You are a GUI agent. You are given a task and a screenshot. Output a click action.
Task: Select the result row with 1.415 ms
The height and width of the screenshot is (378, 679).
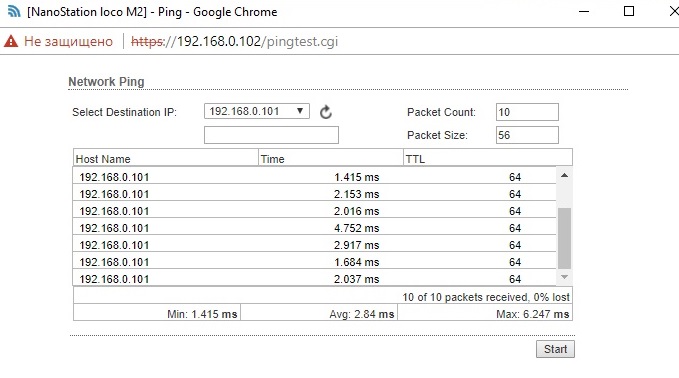(314, 177)
